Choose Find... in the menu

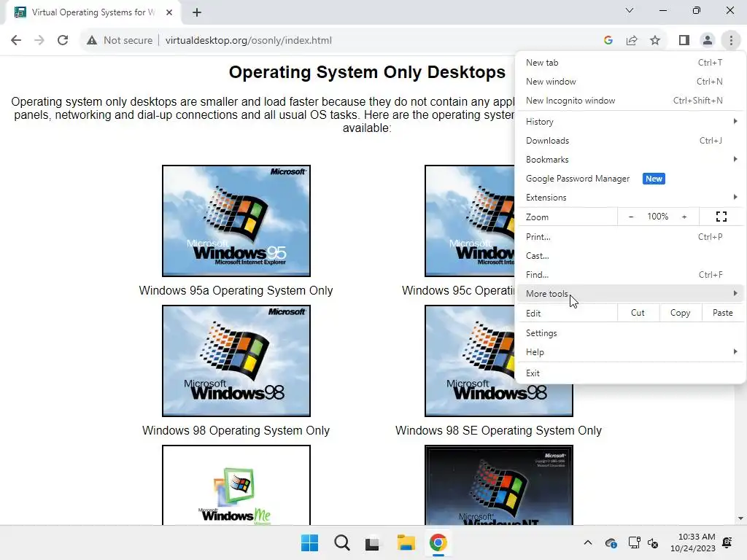[631, 275]
